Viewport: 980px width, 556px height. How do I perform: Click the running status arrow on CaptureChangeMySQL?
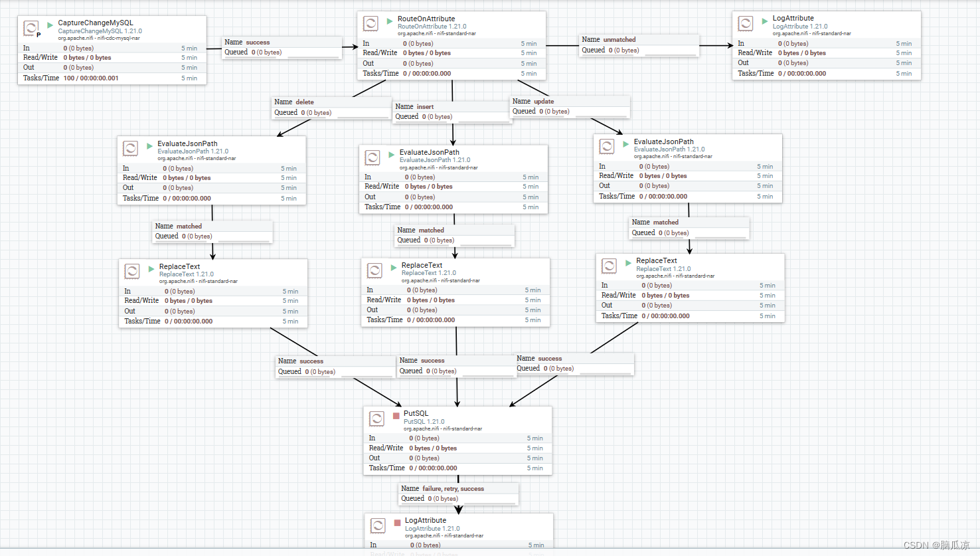50,25
